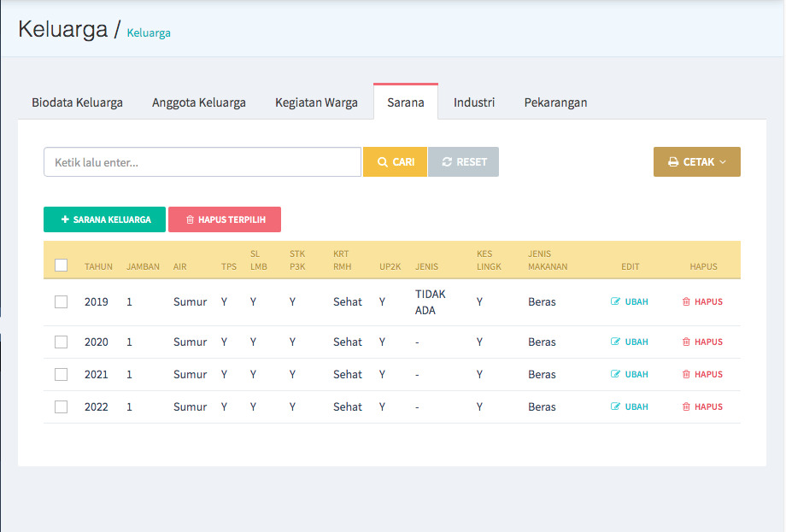The image size is (786, 532).
Task: Click the pencil edit icon for 2019 row
Action: 616,301
